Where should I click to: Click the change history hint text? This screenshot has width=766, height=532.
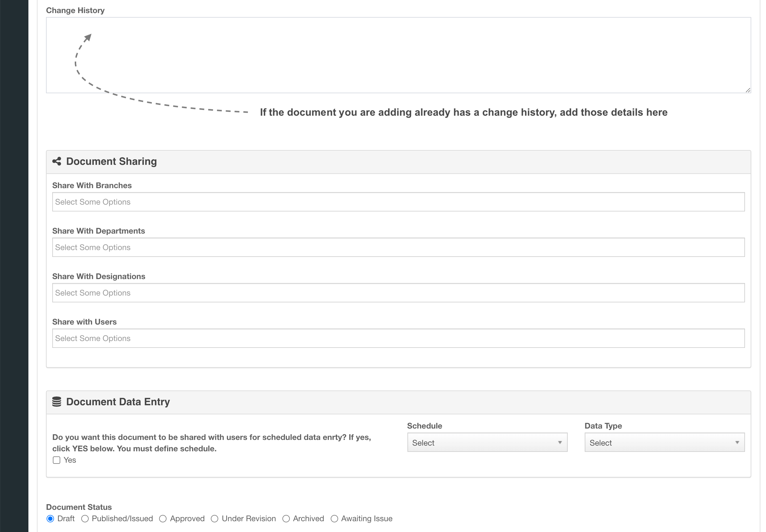point(464,112)
